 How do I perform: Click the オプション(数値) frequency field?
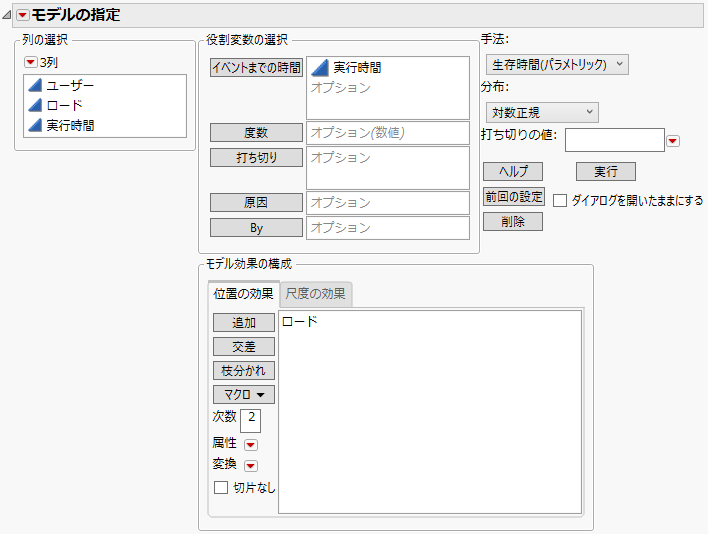click(388, 133)
